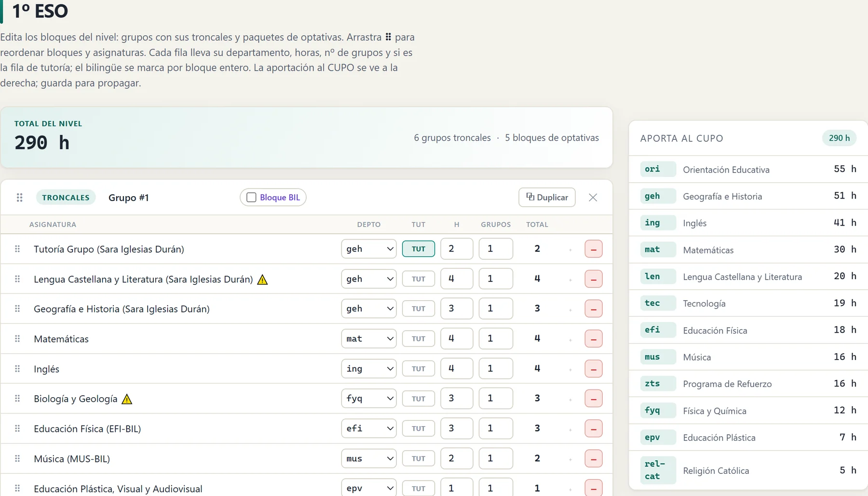Click drag handle for Matemáticas row
The height and width of the screenshot is (496, 868).
click(17, 338)
